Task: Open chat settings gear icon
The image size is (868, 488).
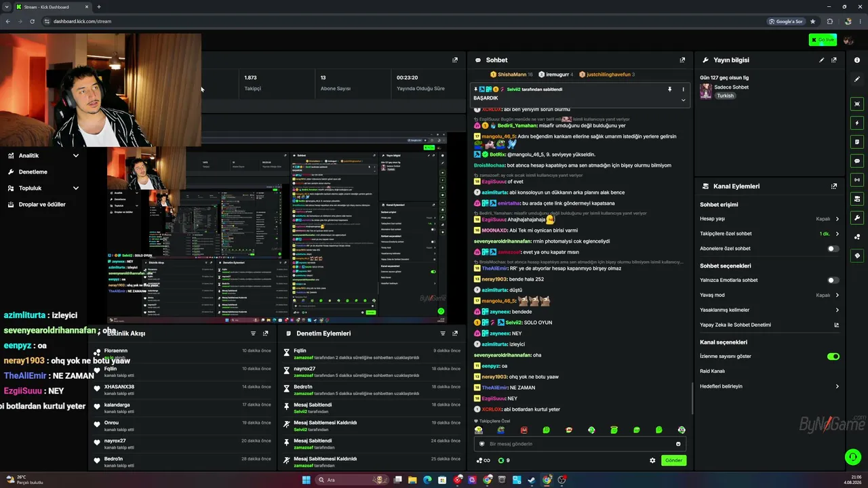Action: (652, 460)
